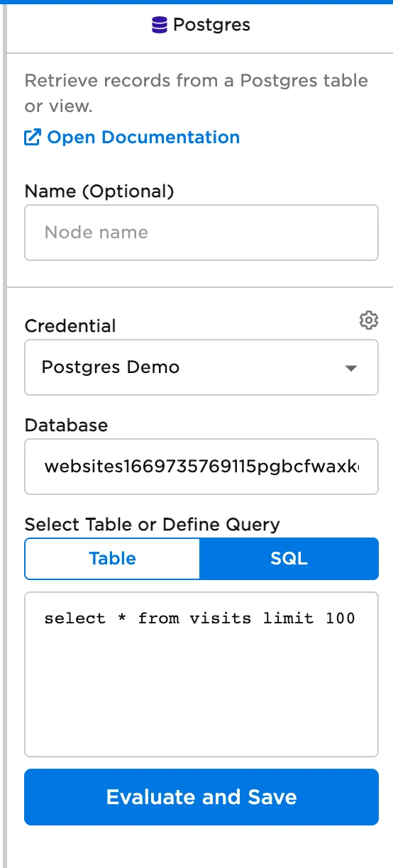Click into the SQL query text area
The image size is (393, 868).
(x=201, y=674)
